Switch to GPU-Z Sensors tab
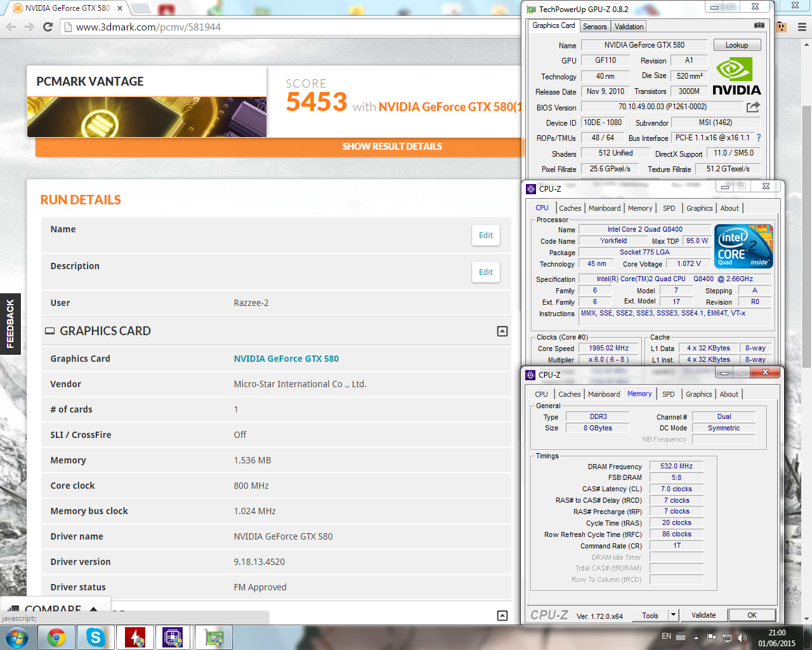 [x=594, y=27]
